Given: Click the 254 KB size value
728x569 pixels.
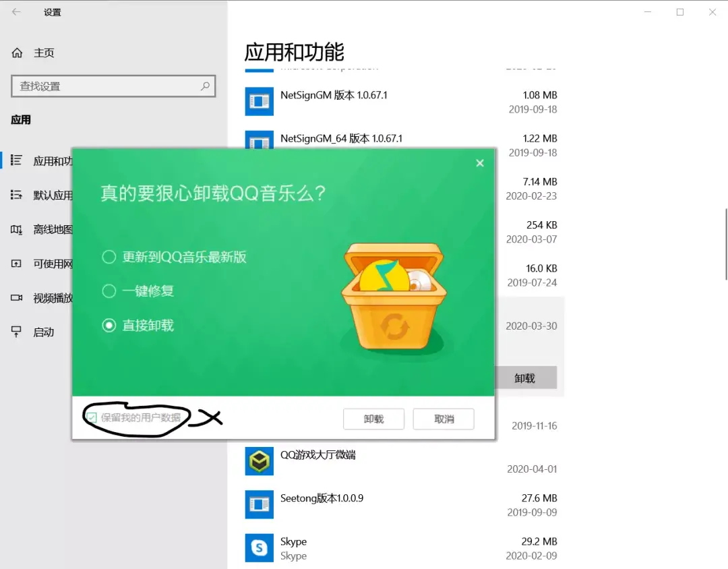Looking at the screenshot, I should [x=541, y=225].
